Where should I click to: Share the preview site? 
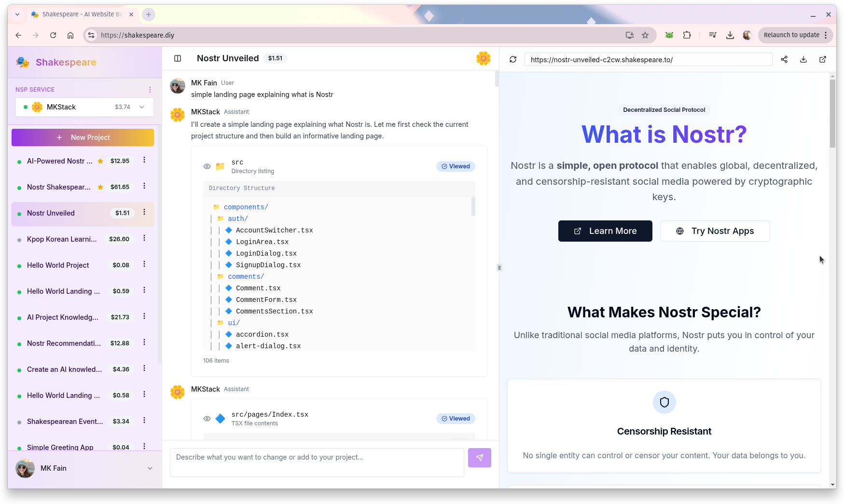[x=784, y=59]
